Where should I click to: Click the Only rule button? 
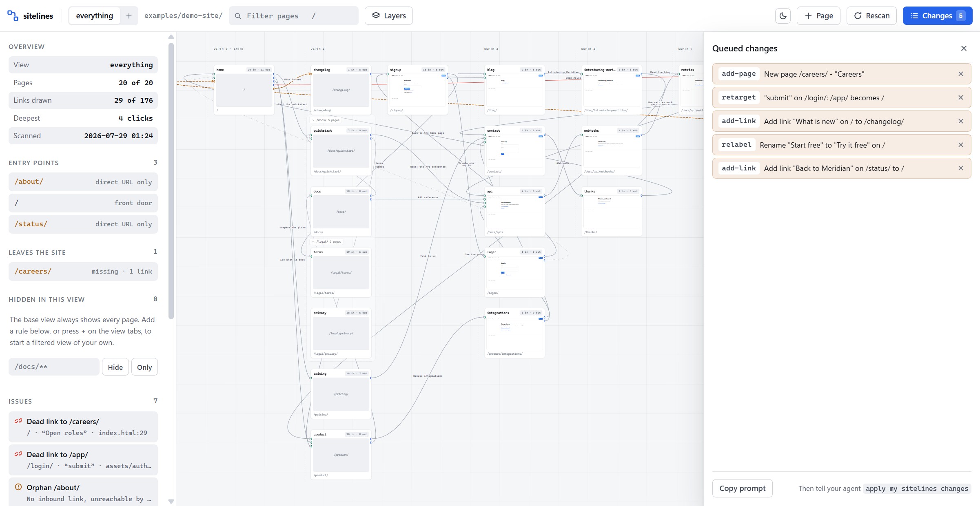click(x=144, y=367)
